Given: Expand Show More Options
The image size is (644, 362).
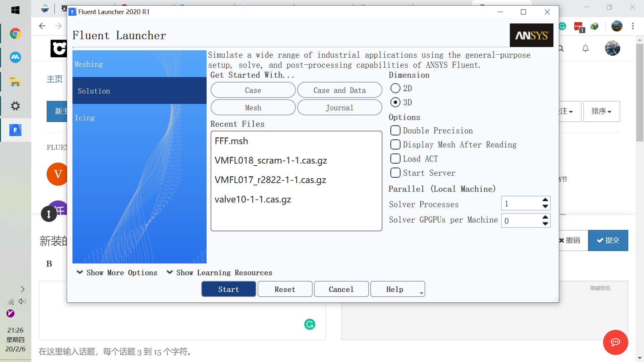Looking at the screenshot, I should click(117, 273).
